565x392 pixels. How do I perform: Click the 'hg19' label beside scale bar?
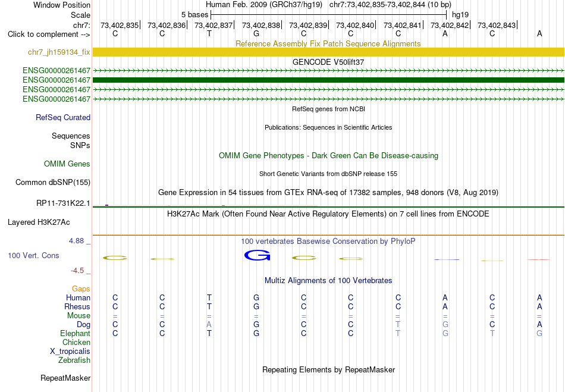[460, 15]
